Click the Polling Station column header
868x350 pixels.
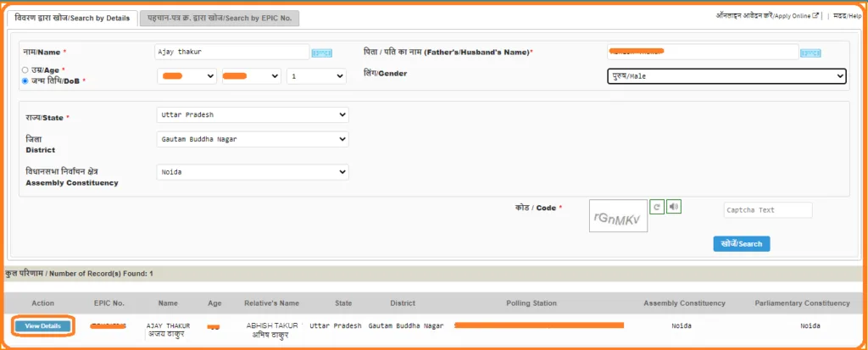[x=531, y=303]
